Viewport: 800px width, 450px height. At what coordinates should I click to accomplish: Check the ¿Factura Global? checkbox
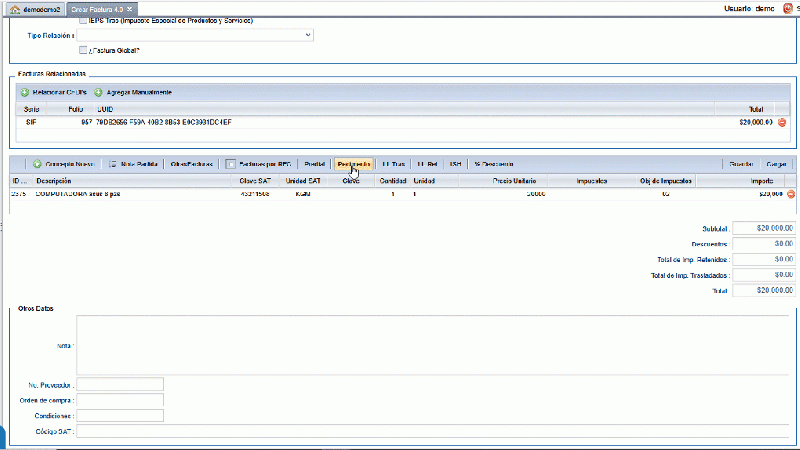tap(83, 50)
